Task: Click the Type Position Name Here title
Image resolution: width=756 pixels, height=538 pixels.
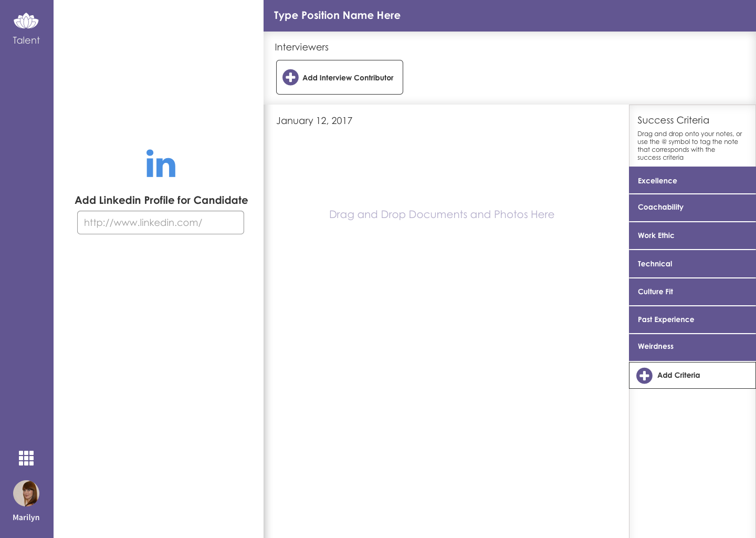Action: [x=337, y=15]
